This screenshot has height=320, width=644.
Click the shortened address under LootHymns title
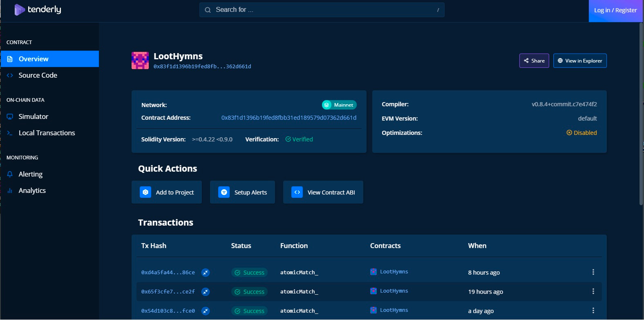(202, 66)
